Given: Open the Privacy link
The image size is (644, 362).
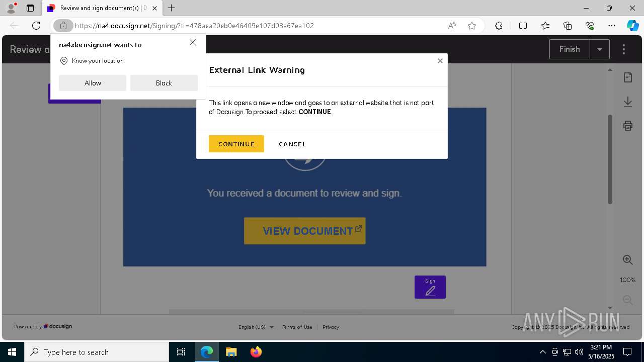Looking at the screenshot, I should click(x=331, y=327).
